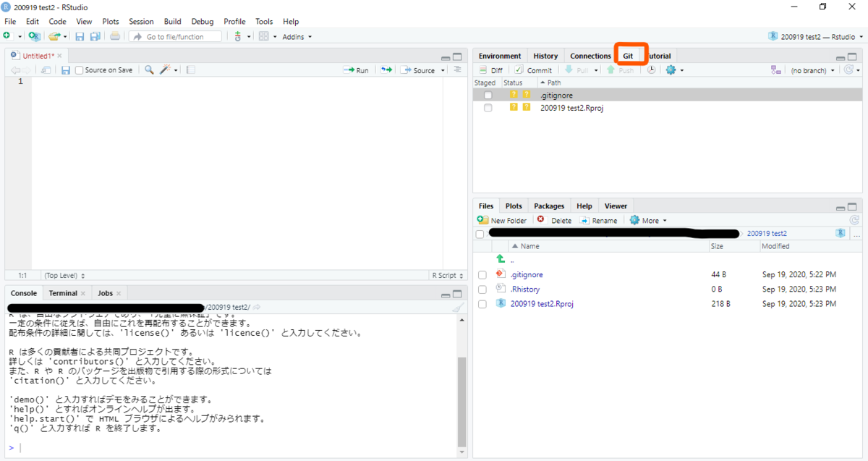Switch to the Packages tab
Image resolution: width=868 pixels, height=461 pixels.
click(x=549, y=206)
